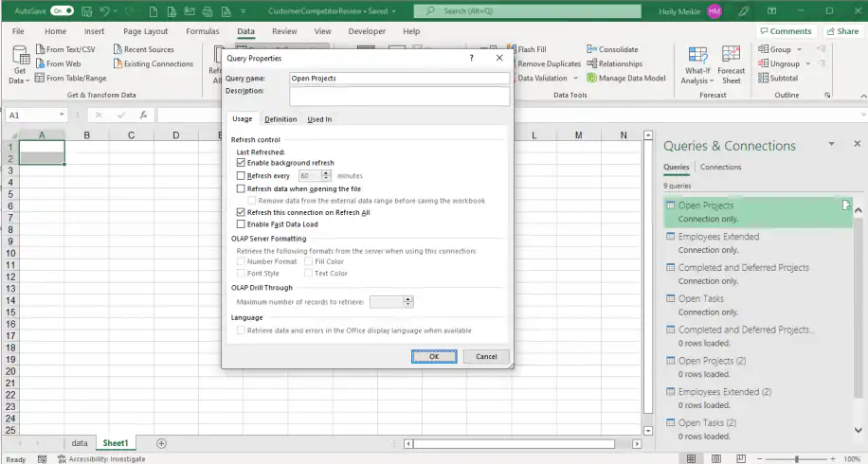Close the Queries & Connections pane
Image resolution: width=868 pixels, height=464 pixels.
tap(857, 144)
